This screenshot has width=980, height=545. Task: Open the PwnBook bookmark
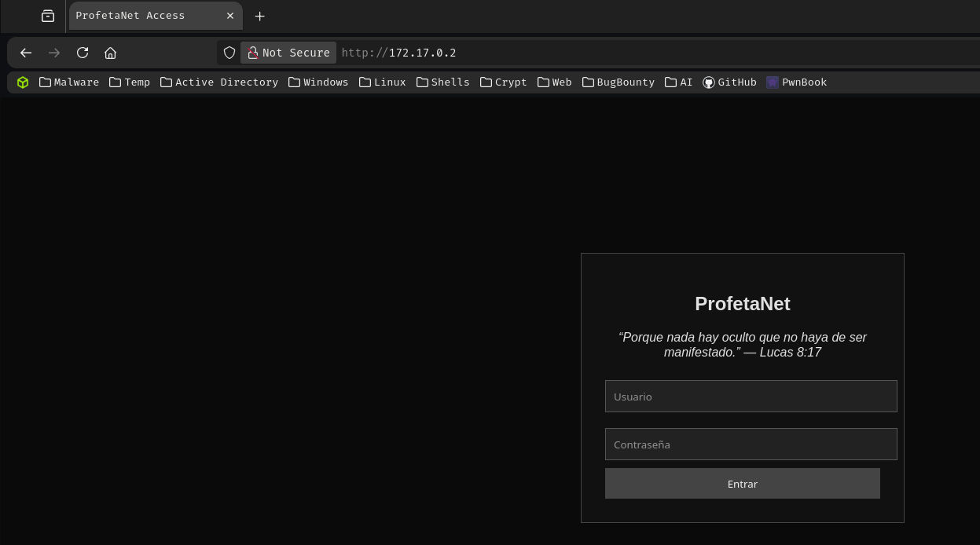(796, 82)
